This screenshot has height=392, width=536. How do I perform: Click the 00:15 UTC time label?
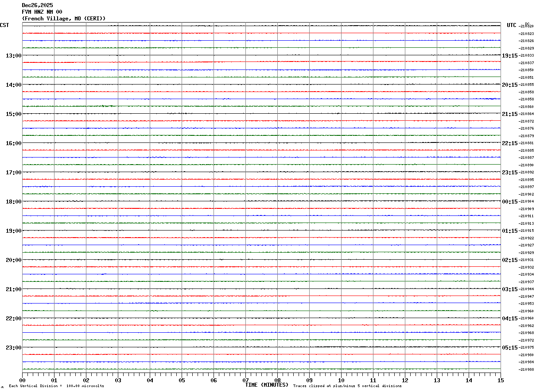[x=510, y=202]
